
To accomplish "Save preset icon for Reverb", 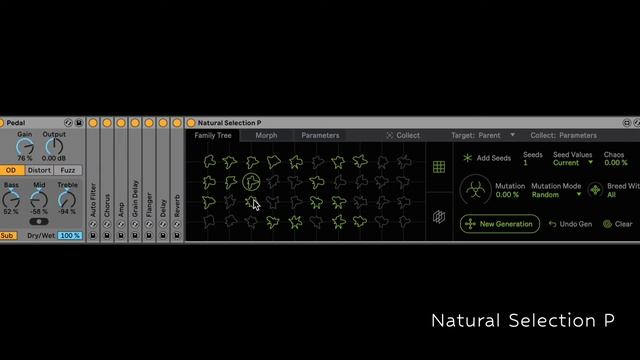I will point(177,236).
